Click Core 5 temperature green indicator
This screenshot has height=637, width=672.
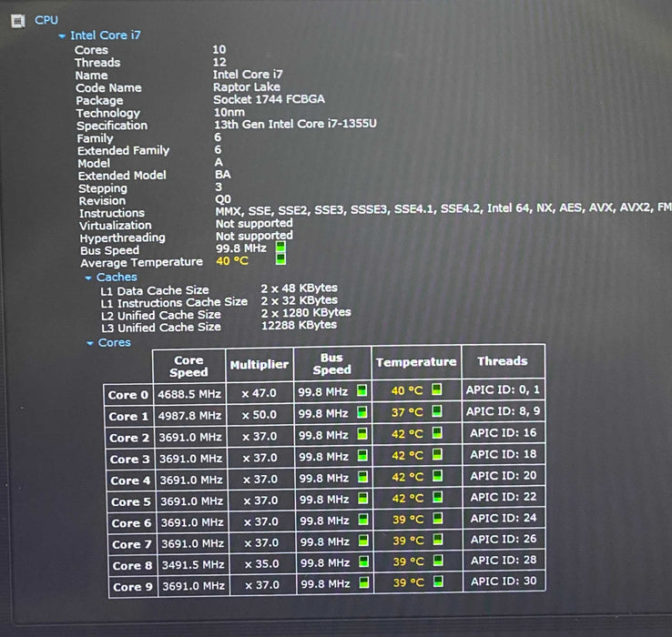point(438,497)
